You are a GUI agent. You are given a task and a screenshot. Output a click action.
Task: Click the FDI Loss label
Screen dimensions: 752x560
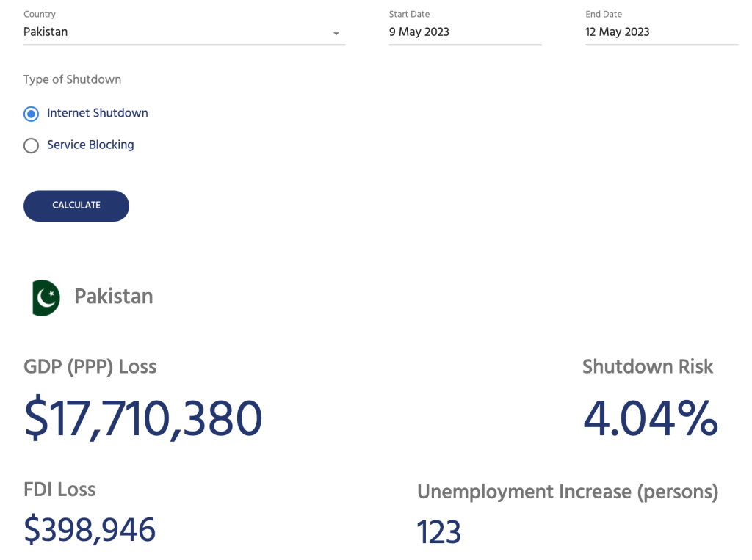[x=59, y=490]
